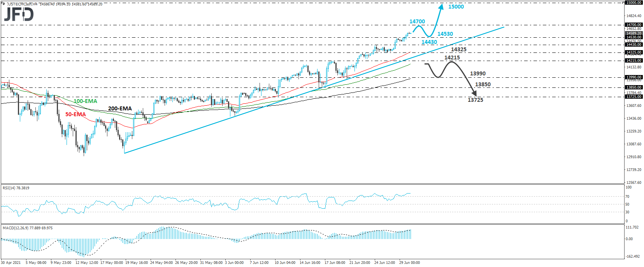The width and height of the screenshot is (644, 267).
Task: Click the 12739.20 price axis value
Action: coord(634,170)
